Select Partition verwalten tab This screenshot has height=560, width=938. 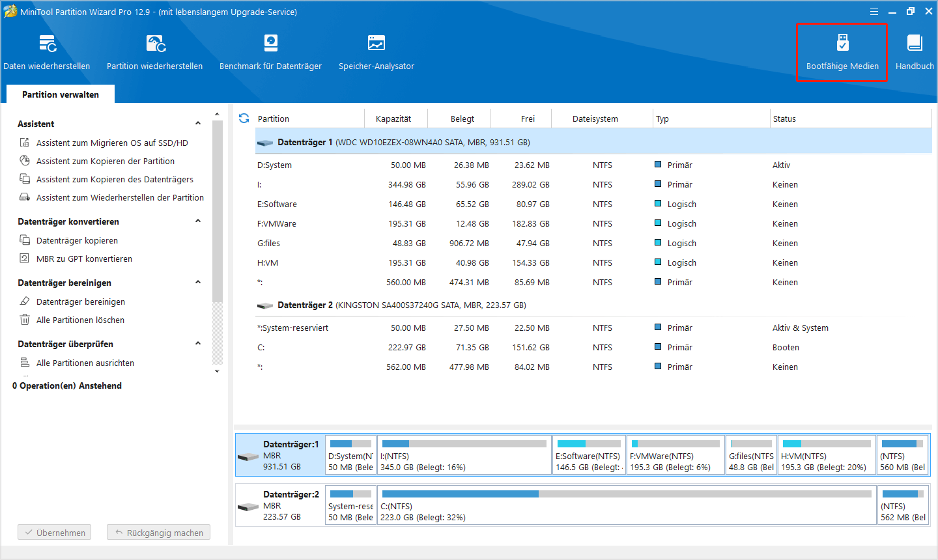pos(61,94)
